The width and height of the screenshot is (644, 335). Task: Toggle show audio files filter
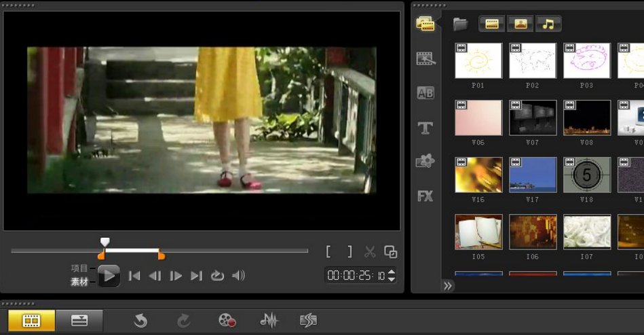[548, 24]
